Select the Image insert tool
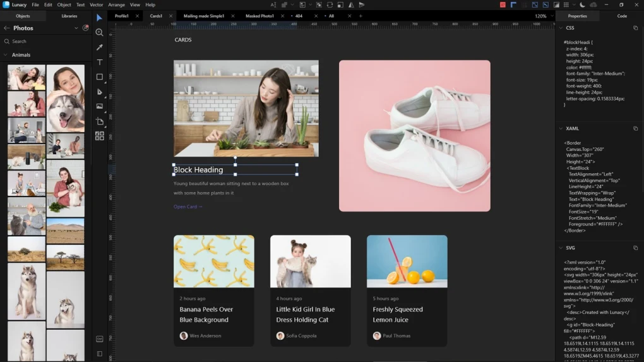The height and width of the screenshot is (362, 644). [x=99, y=106]
